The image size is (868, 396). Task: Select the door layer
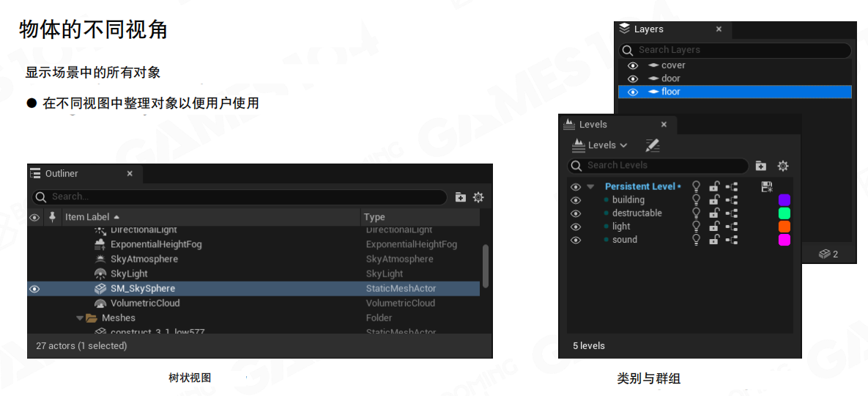pyautogui.click(x=670, y=78)
